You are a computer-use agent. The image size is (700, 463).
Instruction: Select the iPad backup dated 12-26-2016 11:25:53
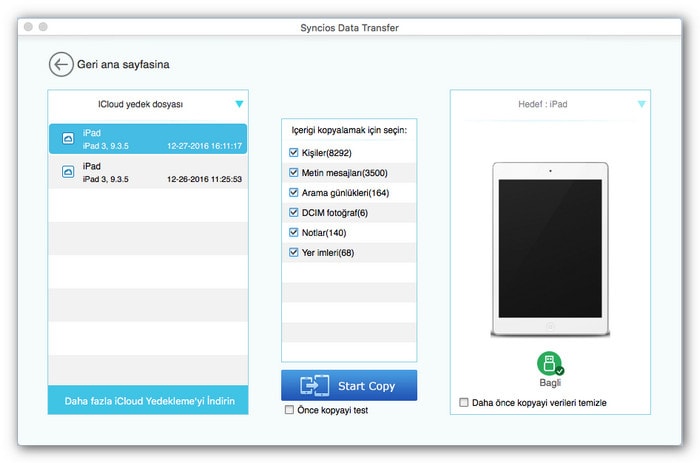[148, 172]
